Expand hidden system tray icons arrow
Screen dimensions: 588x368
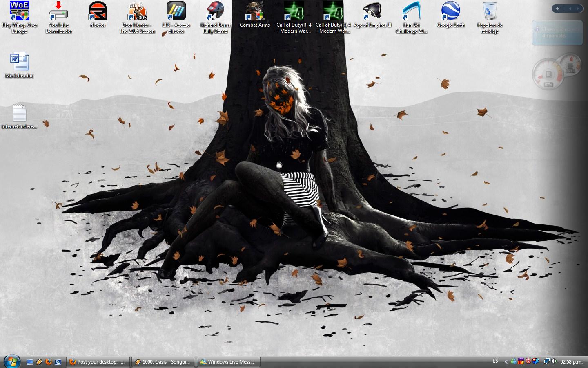pos(506,361)
